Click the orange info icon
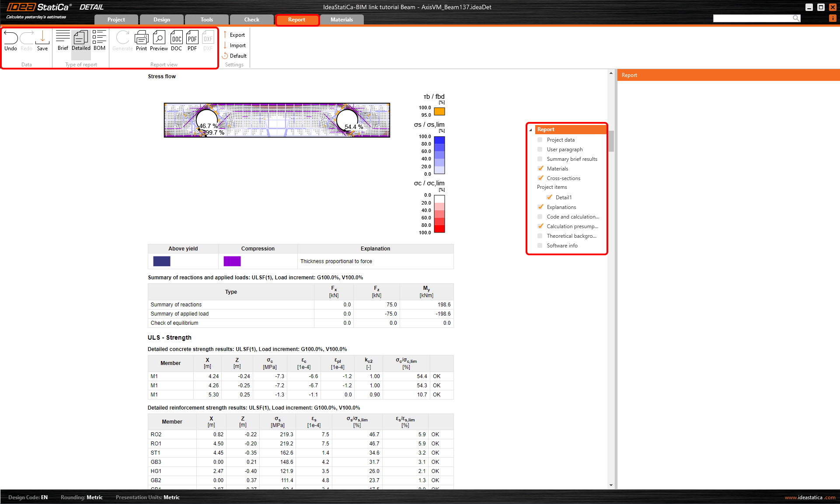Image resolution: width=840 pixels, height=504 pixels. coord(833,18)
